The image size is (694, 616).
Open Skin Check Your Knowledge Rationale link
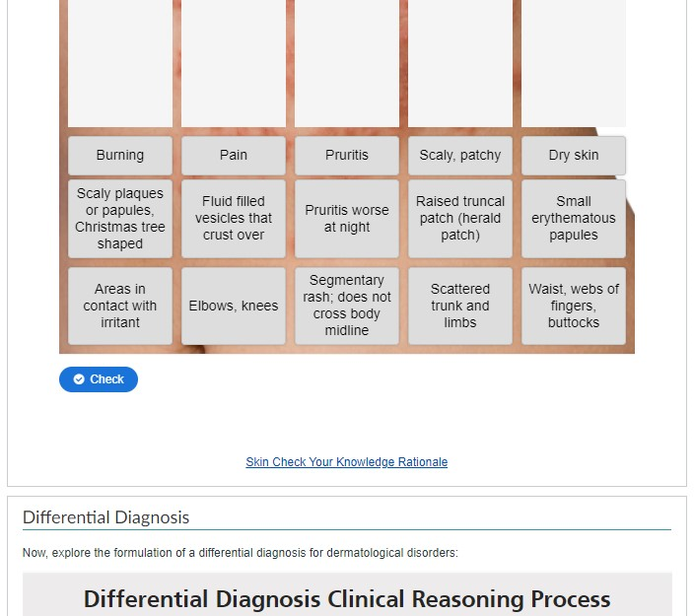click(347, 462)
